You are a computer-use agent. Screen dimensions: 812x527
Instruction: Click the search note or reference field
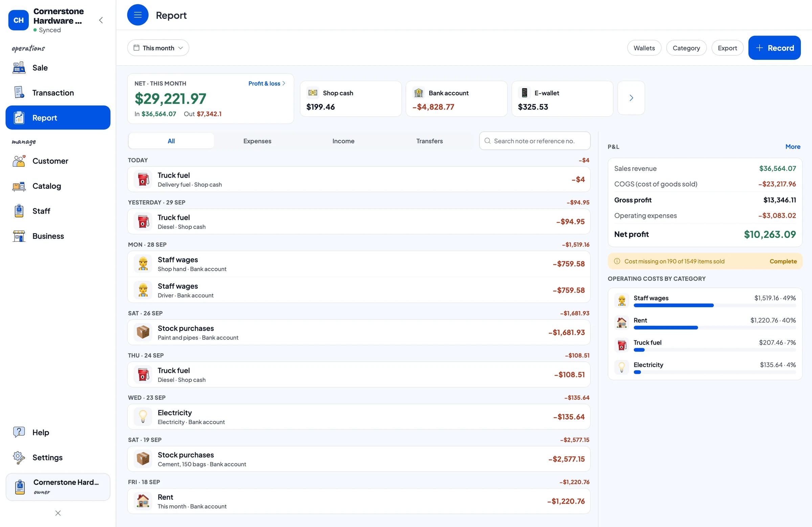pyautogui.click(x=535, y=141)
